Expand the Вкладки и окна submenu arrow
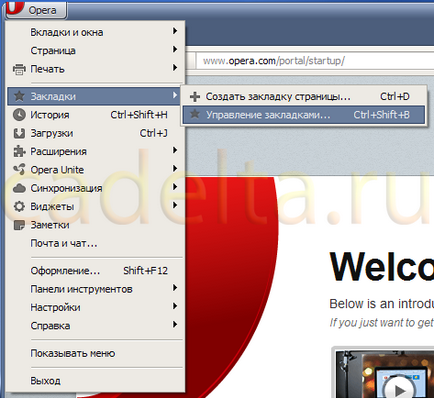 175,31
